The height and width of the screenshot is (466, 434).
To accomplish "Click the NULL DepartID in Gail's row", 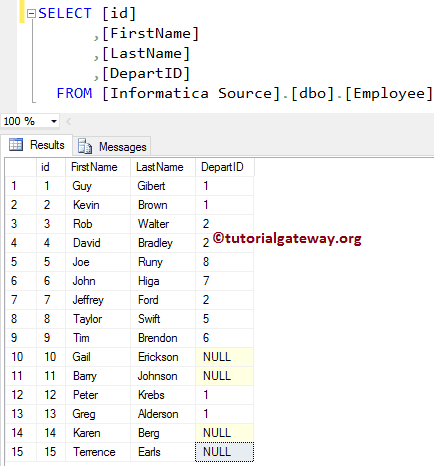I will click(225, 357).
